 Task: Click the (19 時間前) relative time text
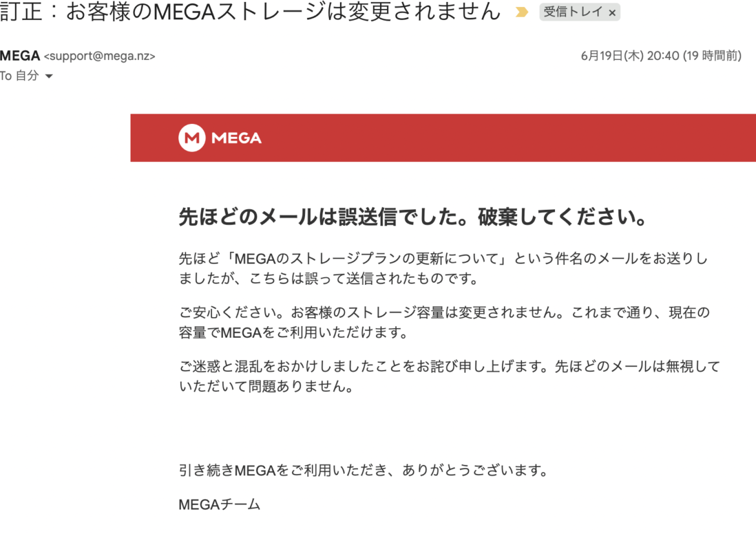[x=712, y=56]
